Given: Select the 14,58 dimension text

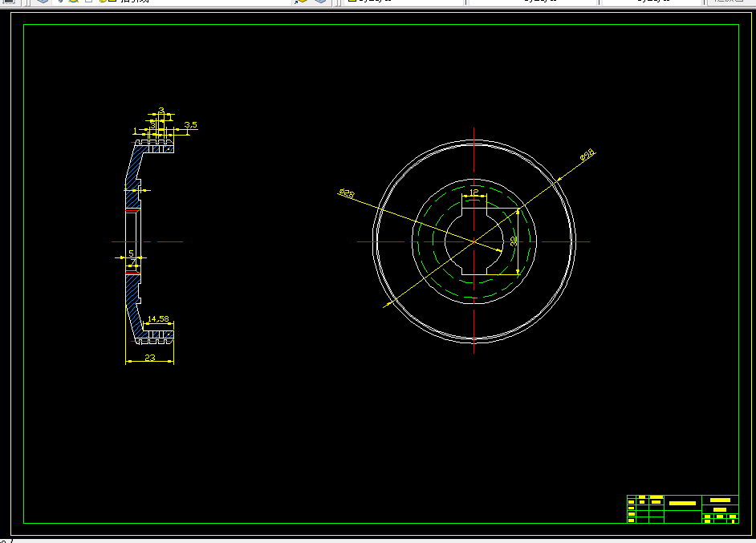Looking at the screenshot, I should pyautogui.click(x=158, y=319).
